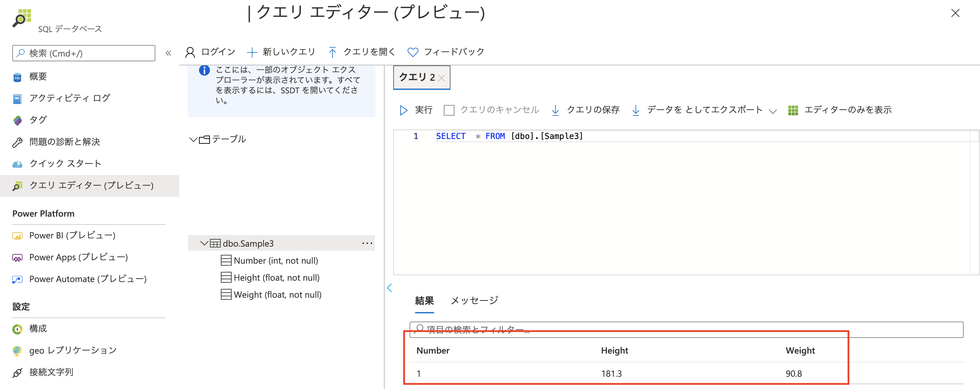
Task: Click the Height column header
Action: [614, 351]
